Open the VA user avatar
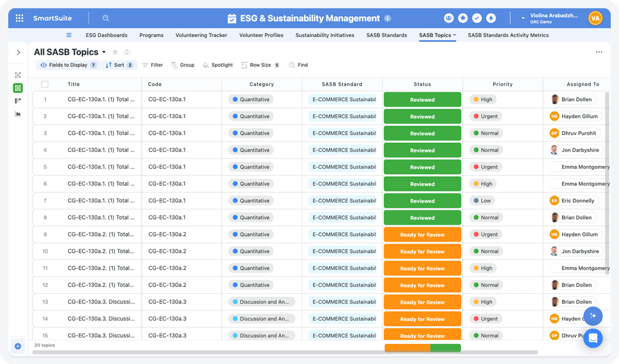This screenshot has height=364, width=619. [595, 18]
